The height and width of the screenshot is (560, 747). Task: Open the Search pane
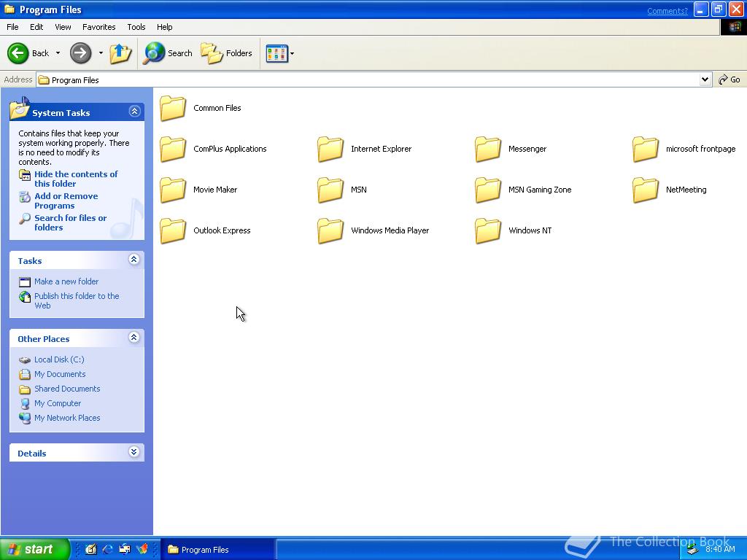pos(168,52)
